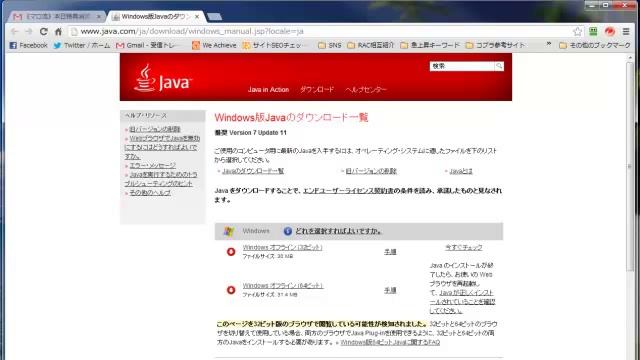Close the Windows版Java download tab
The image size is (640, 360).
coord(197,17)
